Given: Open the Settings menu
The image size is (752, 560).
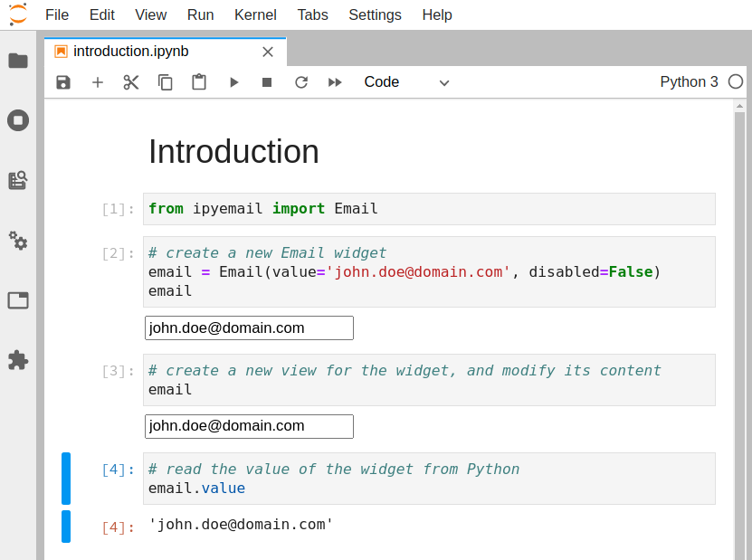Looking at the screenshot, I should coord(375,14).
